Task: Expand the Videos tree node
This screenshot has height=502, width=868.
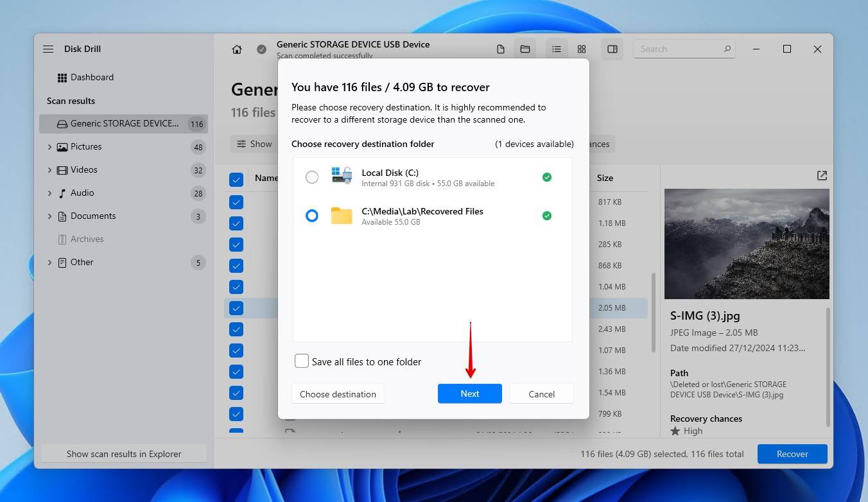Action: pyautogui.click(x=50, y=170)
